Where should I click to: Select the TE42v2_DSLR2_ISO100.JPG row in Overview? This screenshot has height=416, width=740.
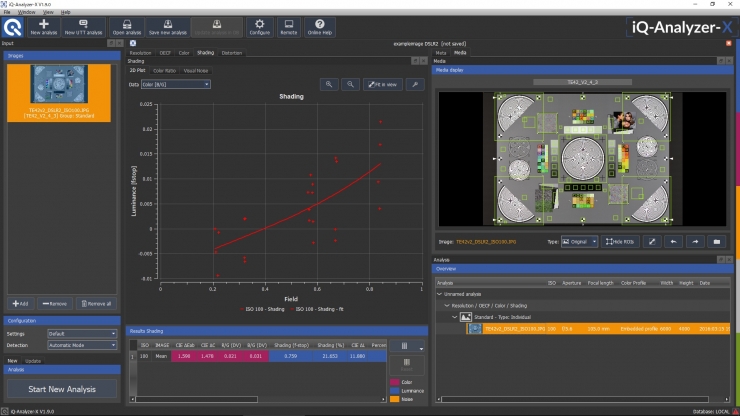coord(598,329)
